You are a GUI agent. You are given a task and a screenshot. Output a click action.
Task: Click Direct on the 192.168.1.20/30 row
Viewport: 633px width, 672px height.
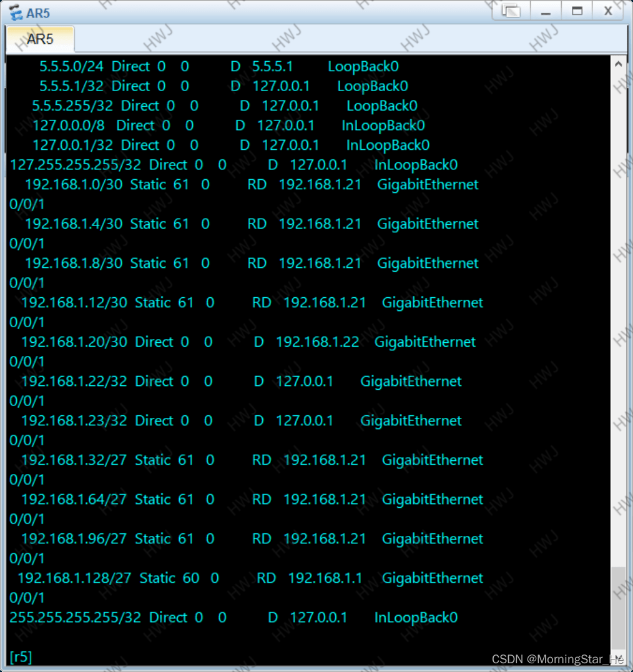click(154, 342)
